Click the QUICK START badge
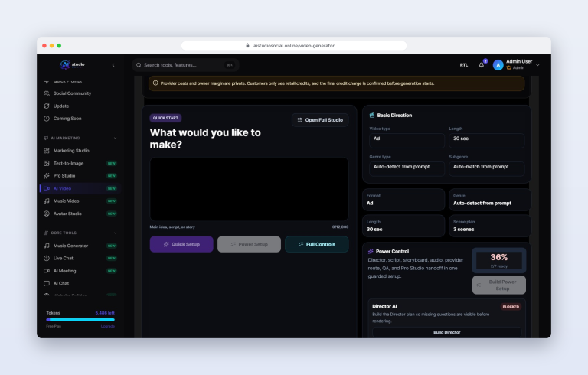The image size is (588, 375). pos(165,118)
